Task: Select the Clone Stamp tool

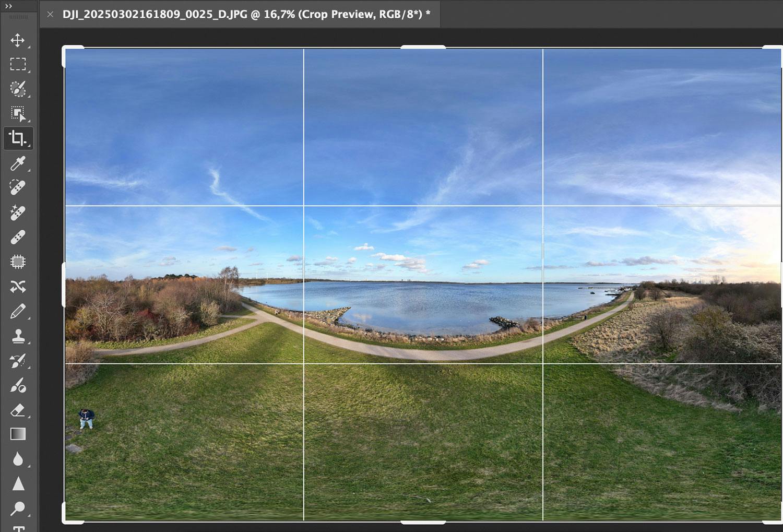Action: [18, 336]
